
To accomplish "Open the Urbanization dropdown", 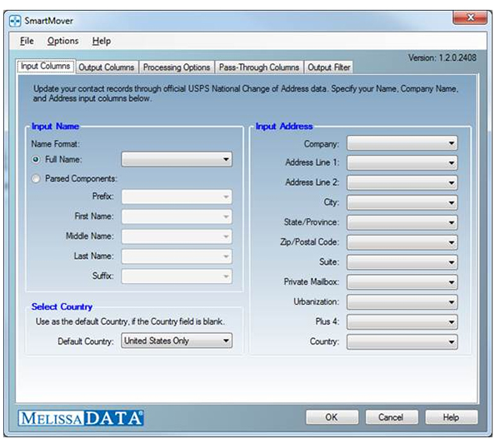I will [x=402, y=302].
